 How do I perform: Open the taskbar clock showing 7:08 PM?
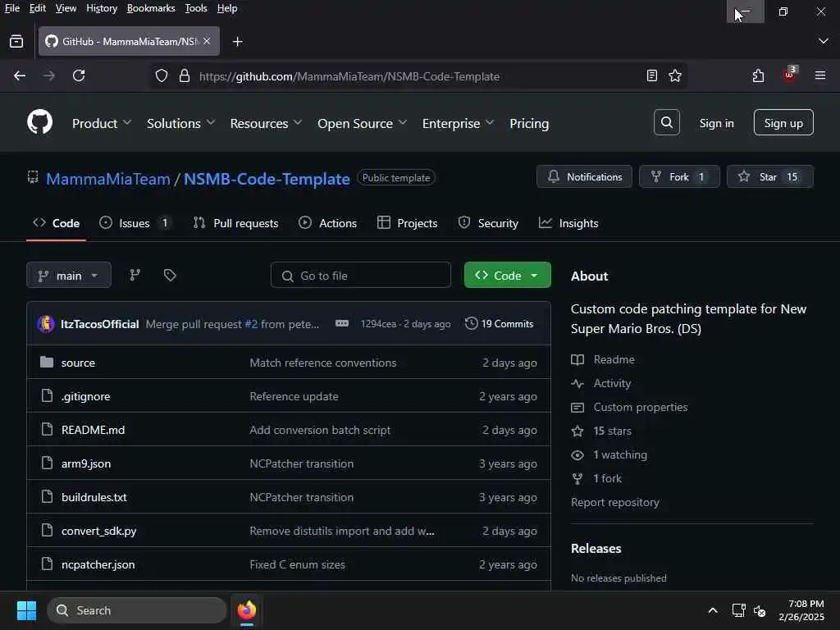click(801, 610)
